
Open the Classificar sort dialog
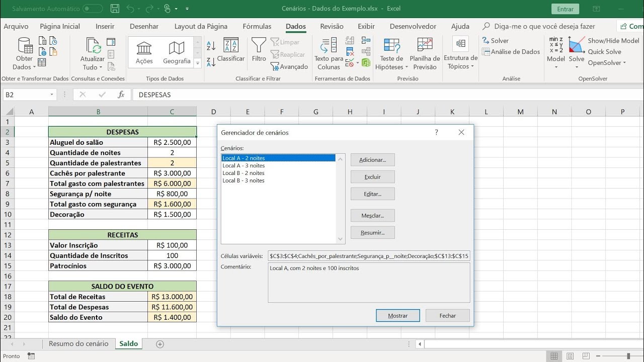pos(231,50)
